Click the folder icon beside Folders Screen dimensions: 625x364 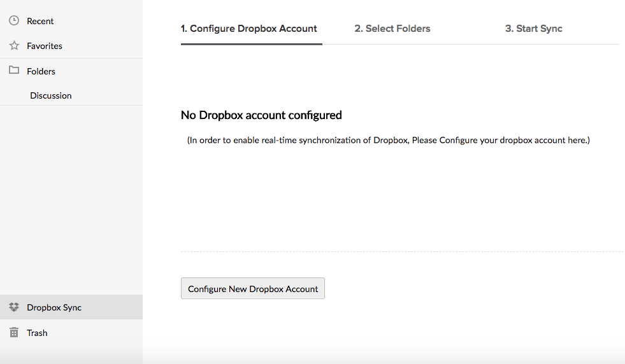(x=14, y=70)
